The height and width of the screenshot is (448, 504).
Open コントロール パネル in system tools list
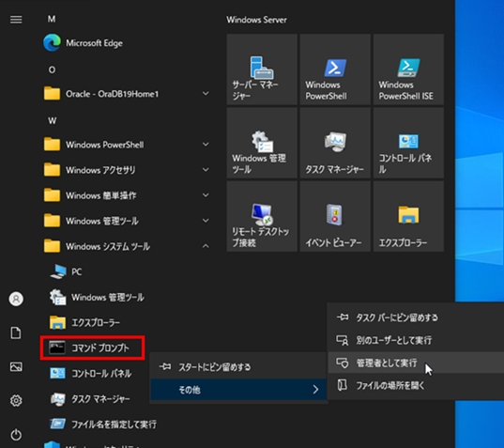point(91,374)
